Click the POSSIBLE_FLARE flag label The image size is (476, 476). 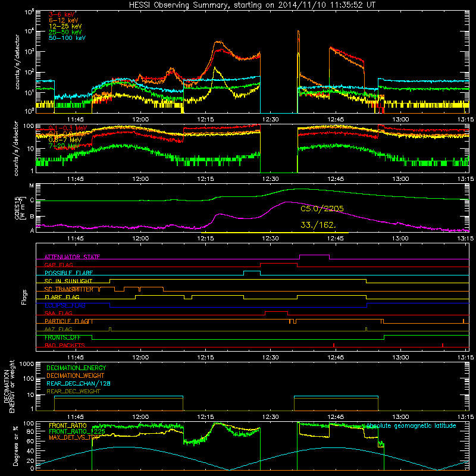pos(68,273)
